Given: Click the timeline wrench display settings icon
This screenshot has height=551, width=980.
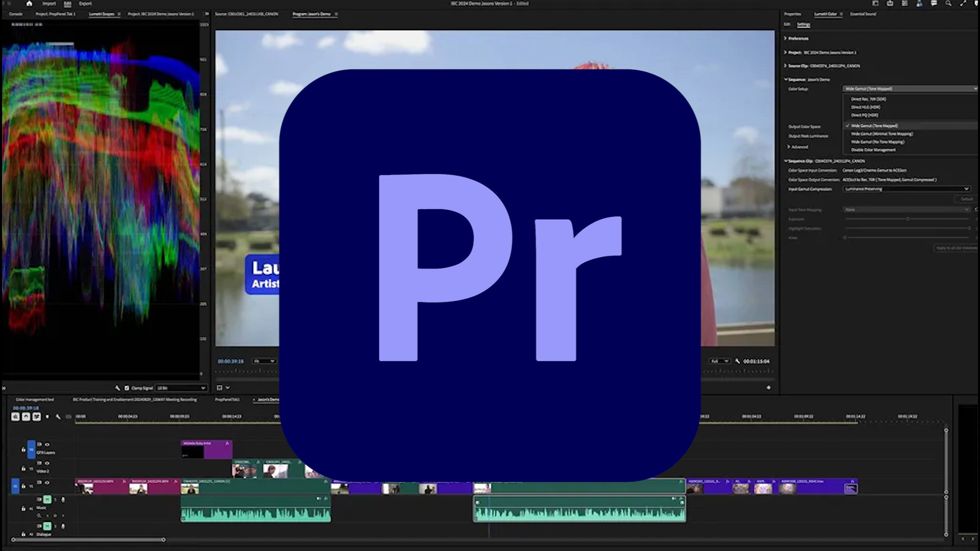Looking at the screenshot, I should tap(58, 417).
